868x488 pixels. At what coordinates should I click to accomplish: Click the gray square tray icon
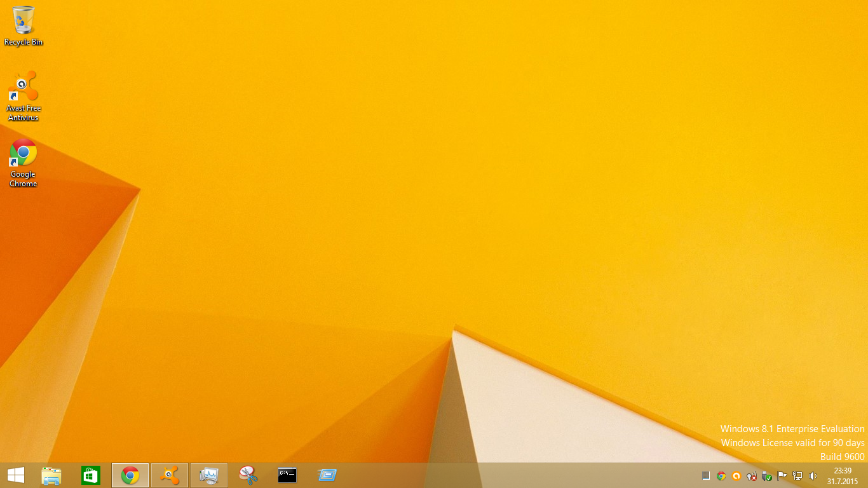(x=706, y=475)
